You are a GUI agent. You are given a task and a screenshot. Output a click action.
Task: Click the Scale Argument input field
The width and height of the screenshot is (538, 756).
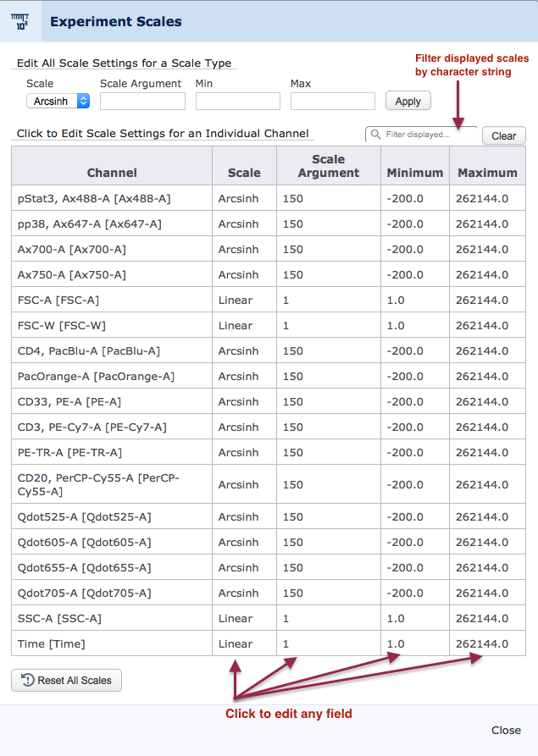coord(142,102)
